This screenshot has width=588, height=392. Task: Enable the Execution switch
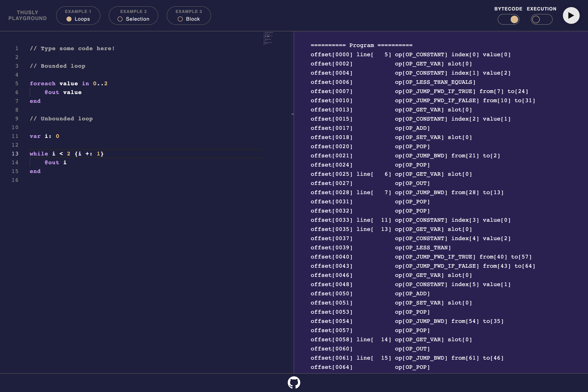542,19
